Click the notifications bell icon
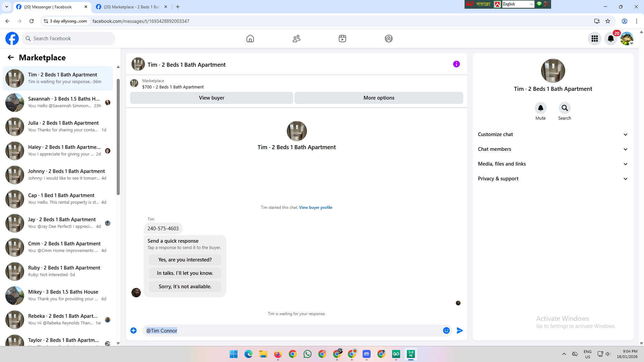Image resolution: width=644 pixels, height=362 pixels. tap(610, 39)
